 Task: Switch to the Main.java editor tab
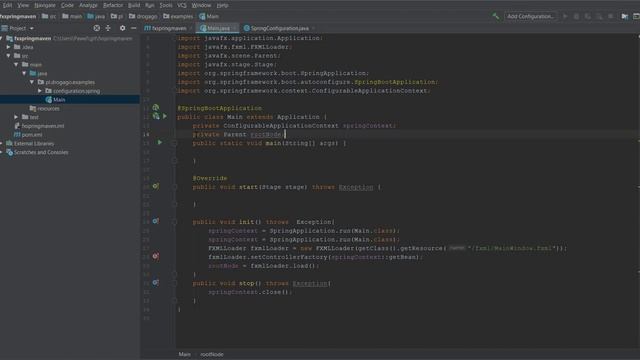tap(216, 28)
